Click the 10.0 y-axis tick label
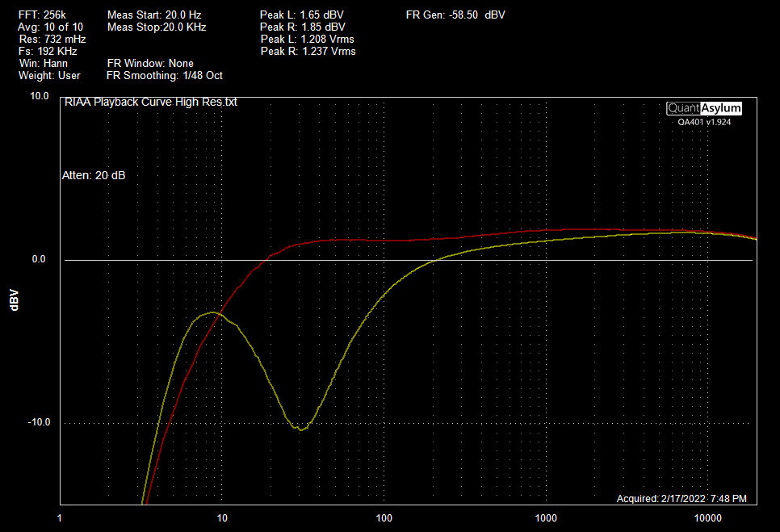 click(40, 96)
